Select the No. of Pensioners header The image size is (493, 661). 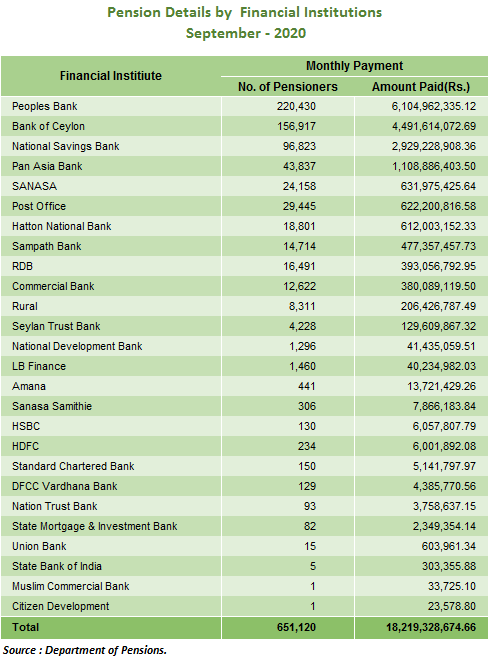[x=288, y=87]
